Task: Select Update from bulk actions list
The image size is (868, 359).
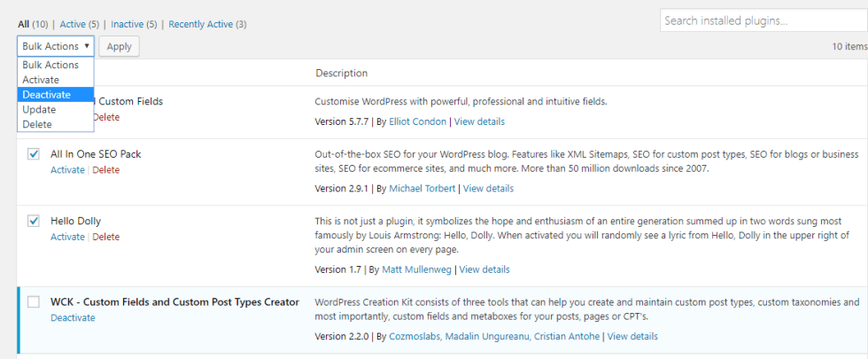Action: click(x=55, y=110)
